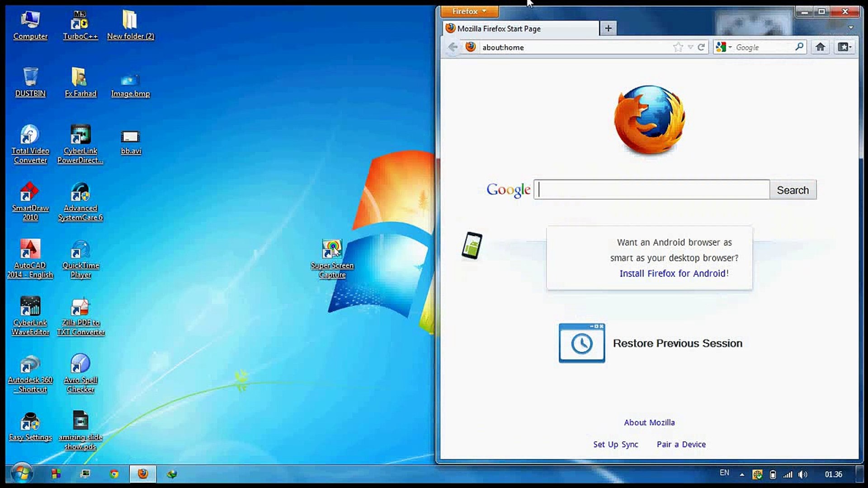Open a new tab with the plus button
Image resolution: width=868 pixels, height=488 pixels.
point(608,28)
